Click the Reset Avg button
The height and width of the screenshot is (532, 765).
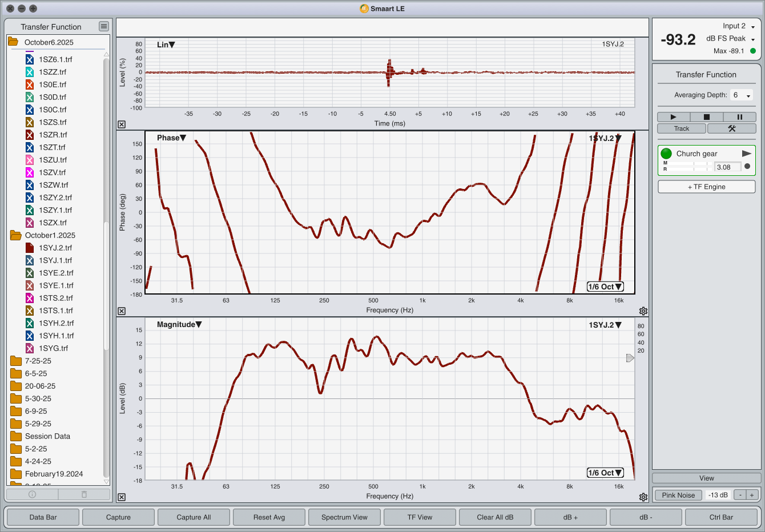pyautogui.click(x=269, y=517)
